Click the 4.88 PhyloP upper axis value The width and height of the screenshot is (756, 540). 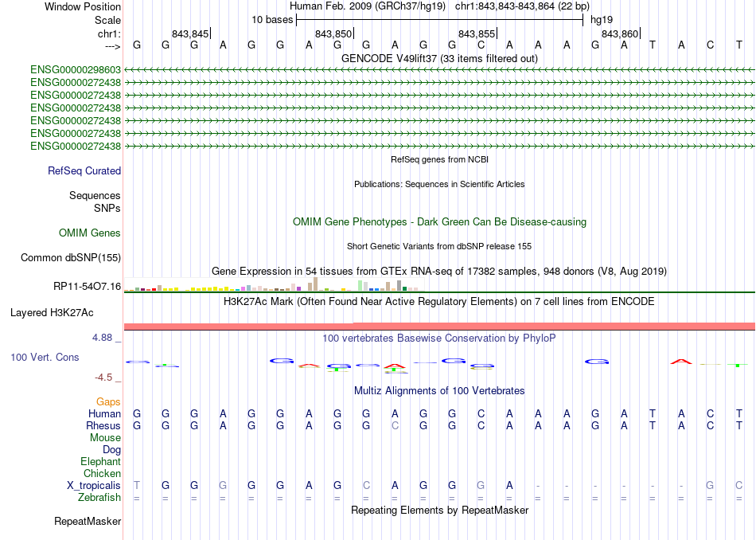(x=102, y=338)
